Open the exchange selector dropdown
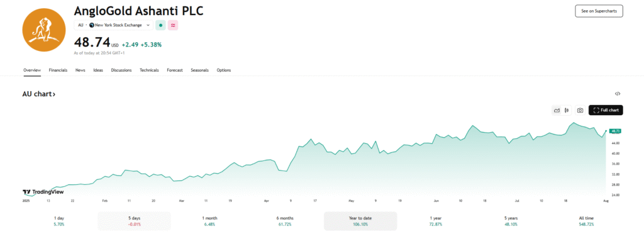The image size is (644, 244). [114, 25]
